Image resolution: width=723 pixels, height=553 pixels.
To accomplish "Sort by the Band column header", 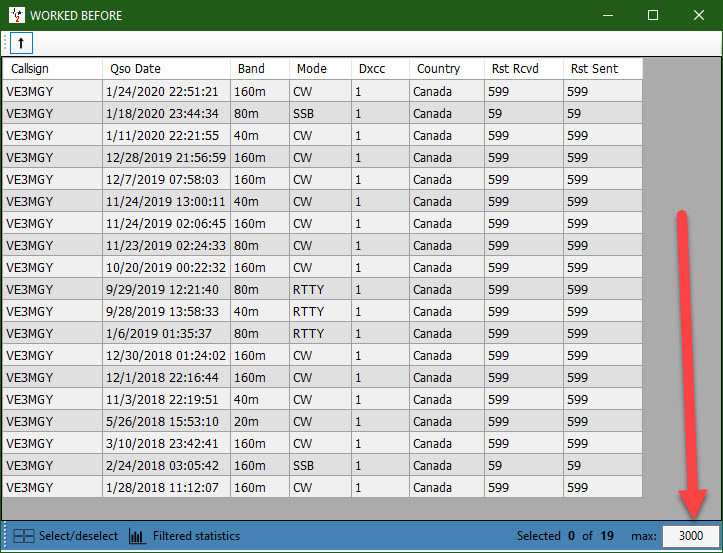I will point(260,69).
